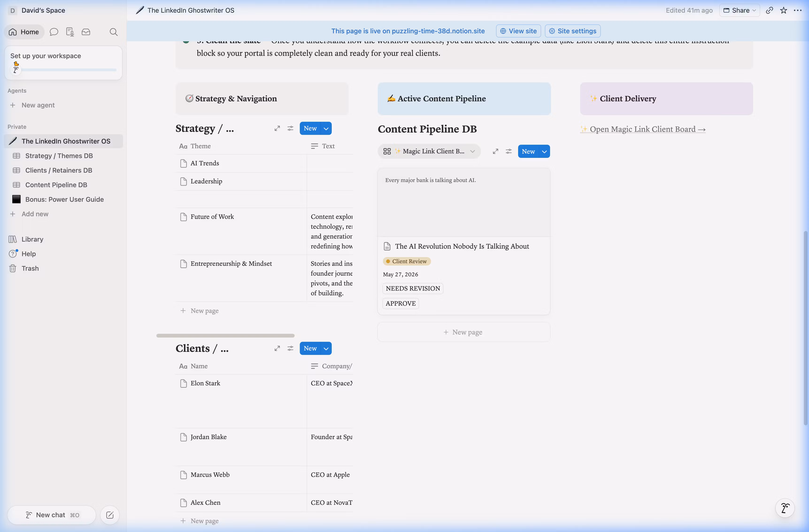
Task: Open the Notion AI floating button
Action: 785,508
